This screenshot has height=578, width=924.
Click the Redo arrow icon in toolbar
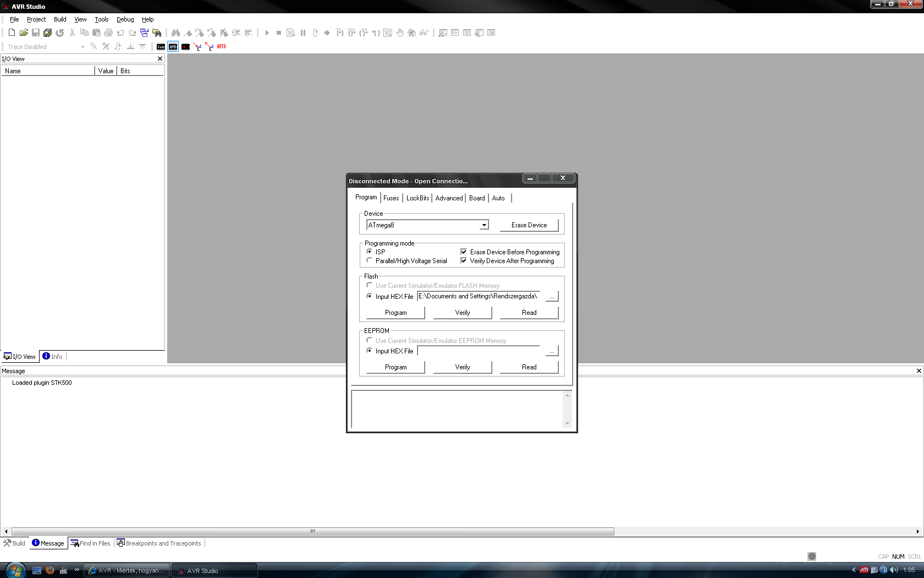133,33
